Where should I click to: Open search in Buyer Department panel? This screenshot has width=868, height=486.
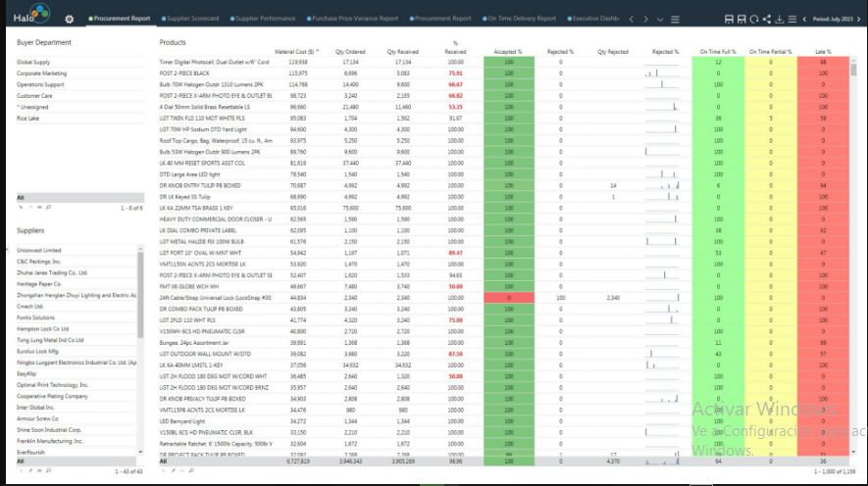coord(49,208)
